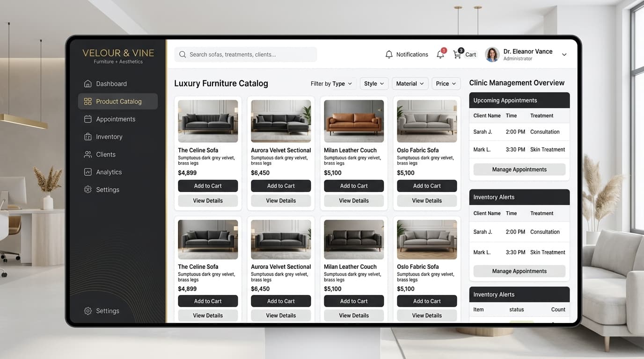Add the bottom-row Milan Leather Couch to cart
644x359 pixels.
click(x=354, y=301)
